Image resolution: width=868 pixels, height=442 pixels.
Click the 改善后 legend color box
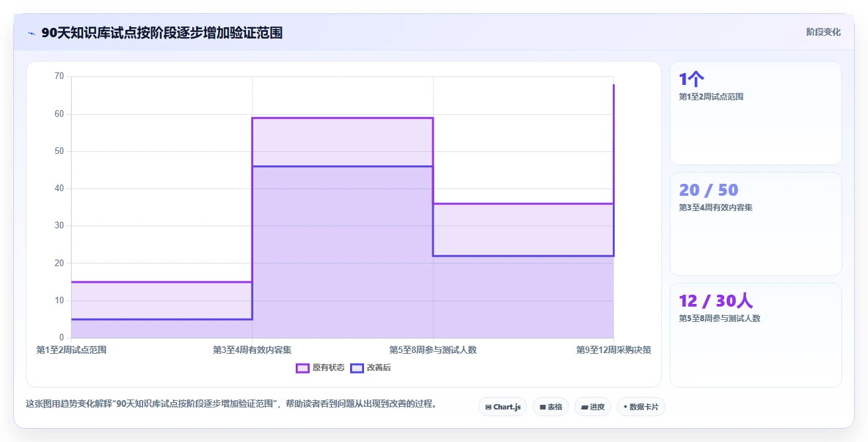357,368
